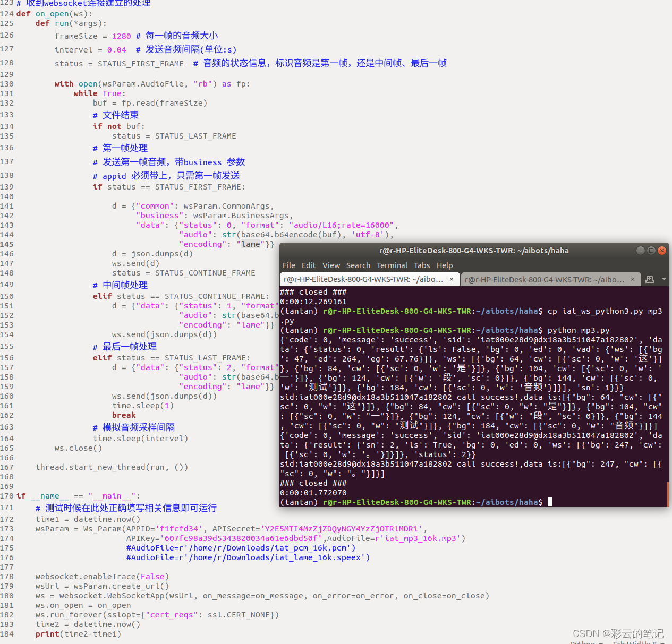
Task: Open the Search menu
Action: [358, 265]
